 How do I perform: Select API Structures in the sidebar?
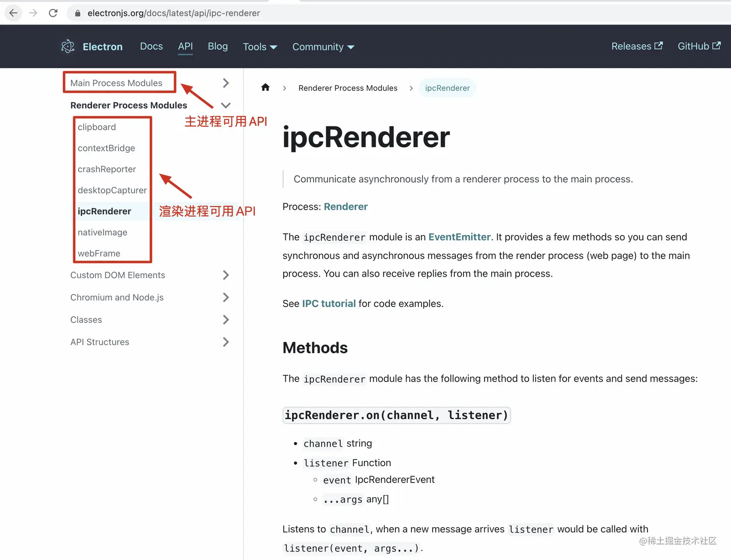click(100, 341)
